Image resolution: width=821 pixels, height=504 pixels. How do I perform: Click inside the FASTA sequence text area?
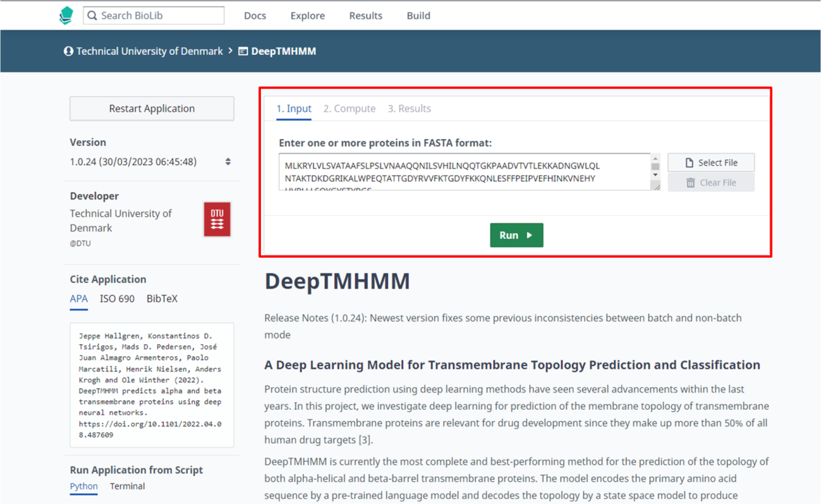465,172
